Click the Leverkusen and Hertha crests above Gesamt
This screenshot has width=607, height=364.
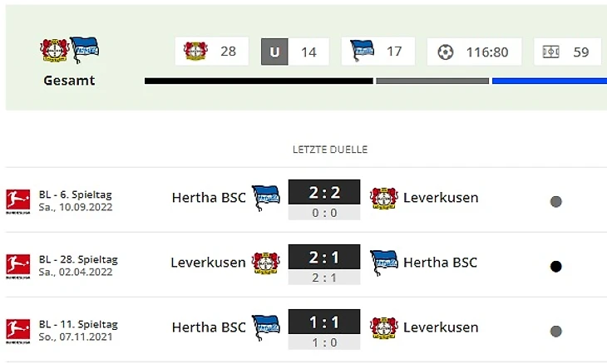pyautogui.click(x=70, y=50)
